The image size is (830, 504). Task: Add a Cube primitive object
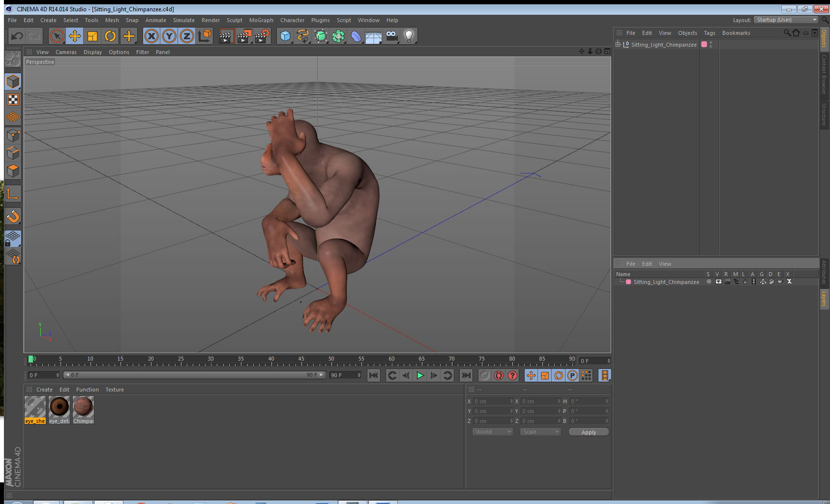[x=285, y=36]
